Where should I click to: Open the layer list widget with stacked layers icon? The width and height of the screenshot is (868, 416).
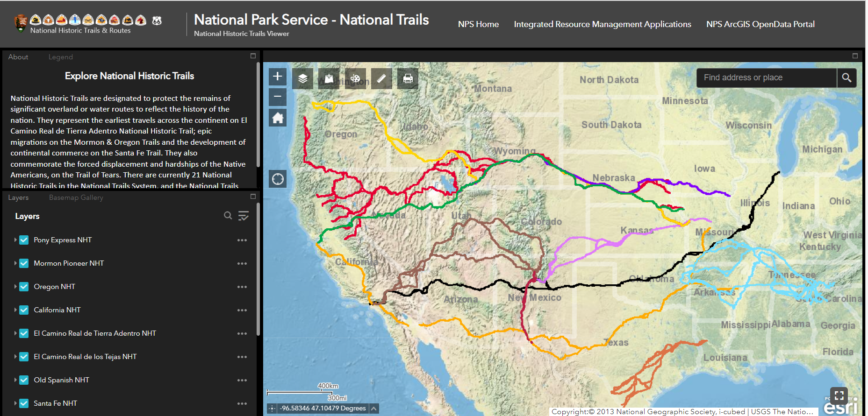click(x=303, y=78)
